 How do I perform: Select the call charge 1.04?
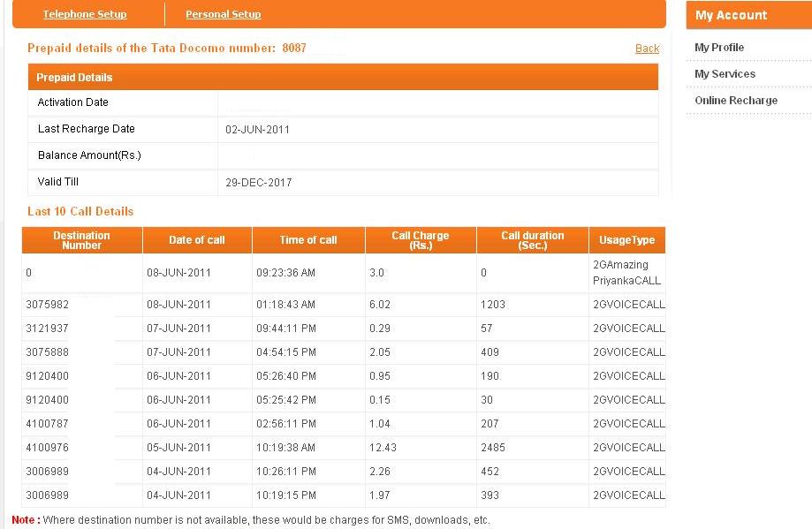click(x=380, y=423)
